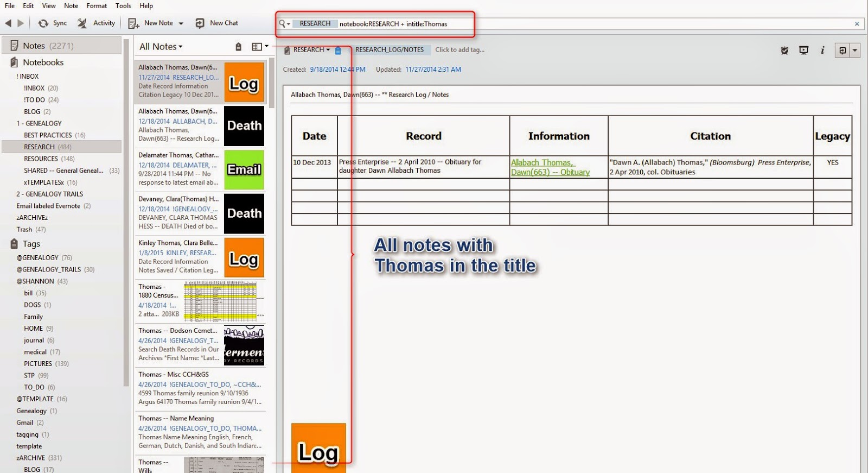Open the File menu
Screen dimensions: 868x473
pos(10,5)
